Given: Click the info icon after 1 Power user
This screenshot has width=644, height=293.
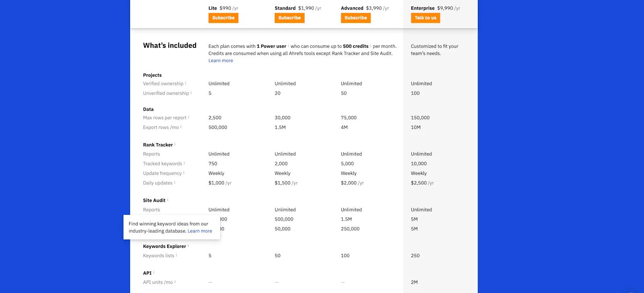Looking at the screenshot, I should tap(288, 45).
